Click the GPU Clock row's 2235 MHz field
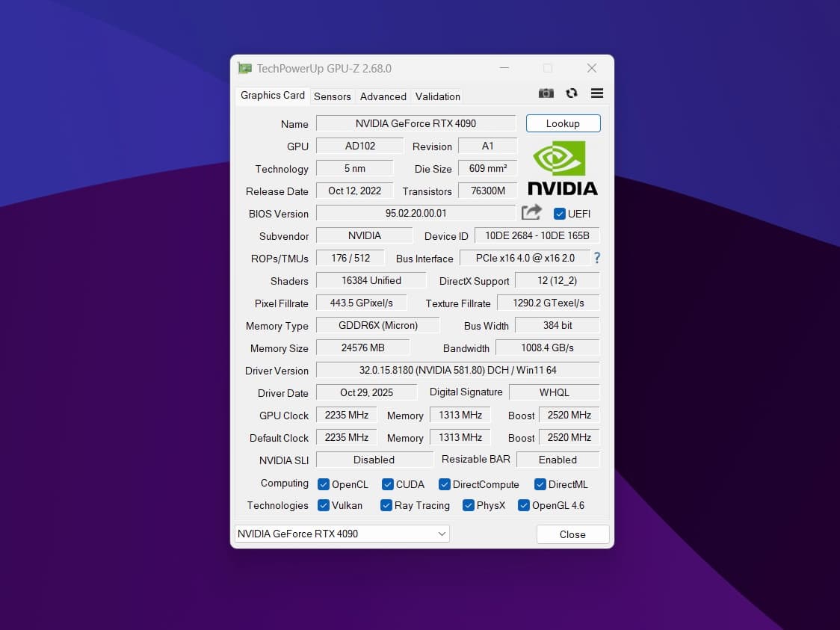The width and height of the screenshot is (840, 630). coord(347,416)
